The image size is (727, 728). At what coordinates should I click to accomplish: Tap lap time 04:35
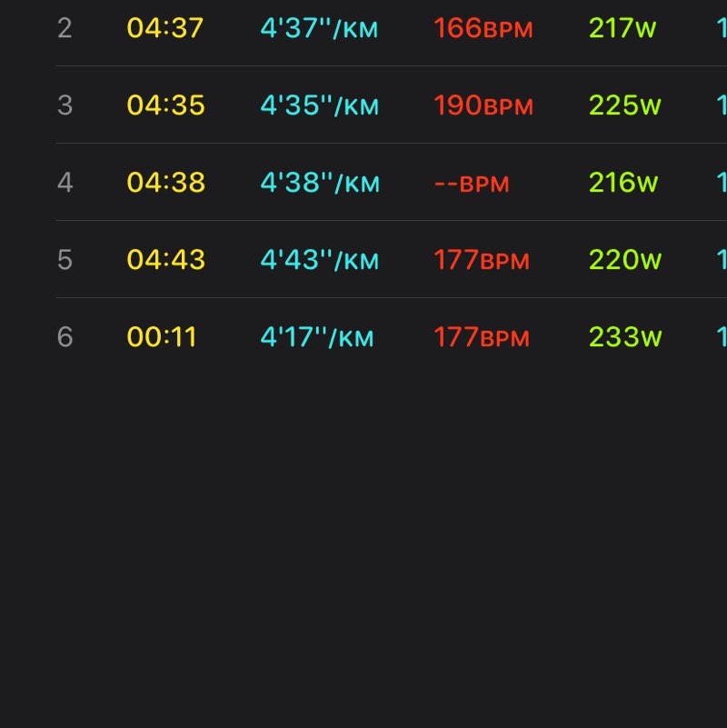point(165,105)
